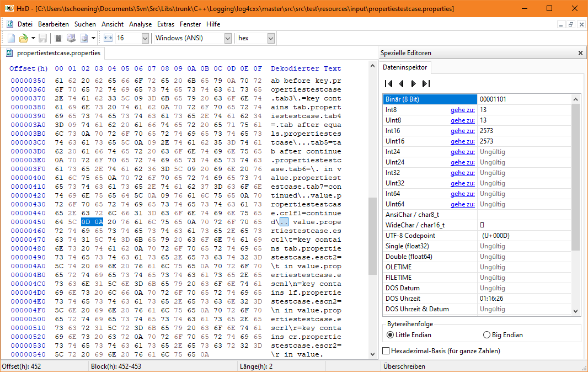
Task: Open the Ansicht menu
Action: (x=113, y=24)
